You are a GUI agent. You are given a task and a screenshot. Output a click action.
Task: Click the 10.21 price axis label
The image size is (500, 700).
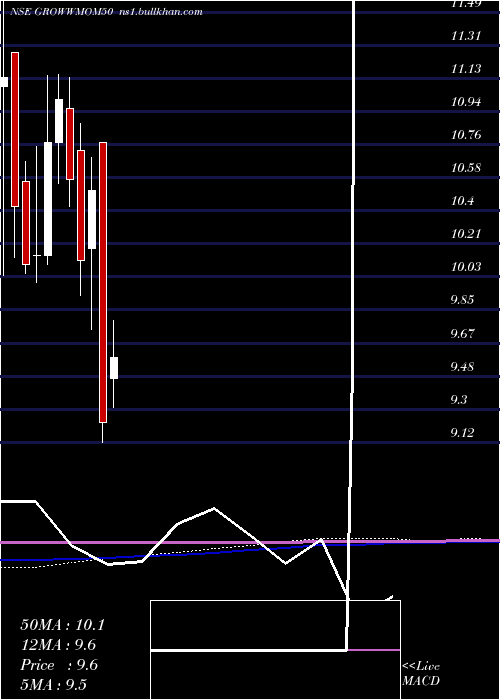tap(466, 234)
